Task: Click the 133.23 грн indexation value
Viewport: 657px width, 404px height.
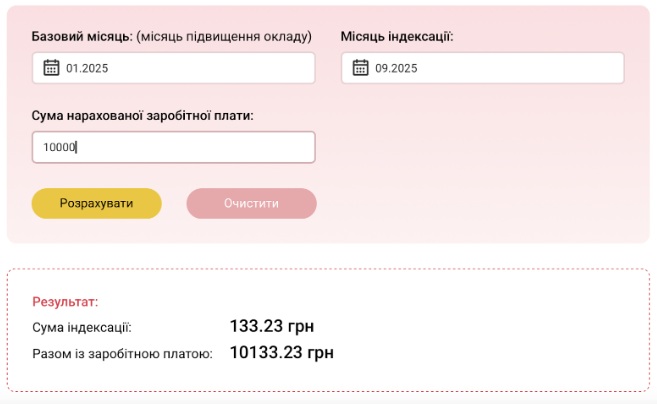Action: tap(272, 326)
